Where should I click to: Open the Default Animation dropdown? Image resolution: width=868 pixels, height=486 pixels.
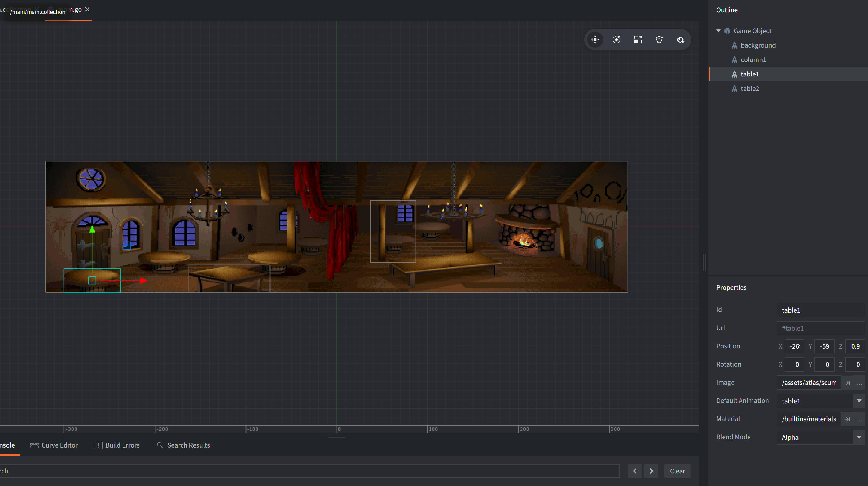point(859,401)
